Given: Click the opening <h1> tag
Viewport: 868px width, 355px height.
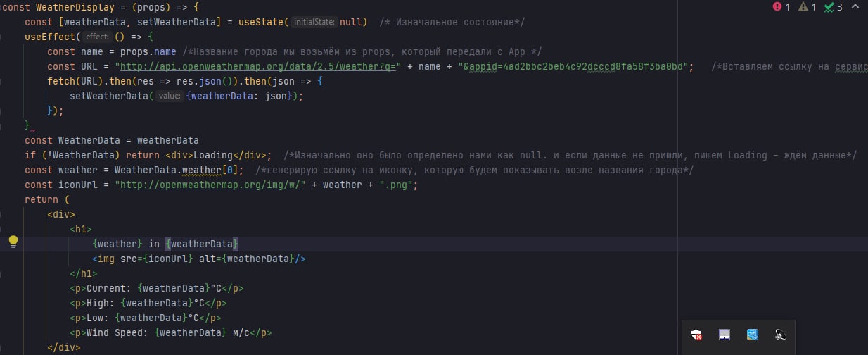Looking at the screenshot, I should coord(81,229).
